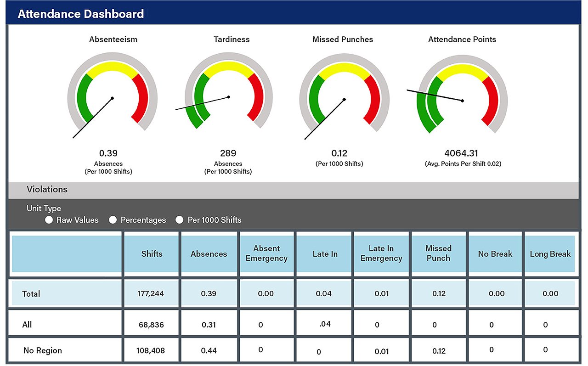The width and height of the screenshot is (588, 366).
Task: Sort by the Shifts column header
Action: click(152, 254)
